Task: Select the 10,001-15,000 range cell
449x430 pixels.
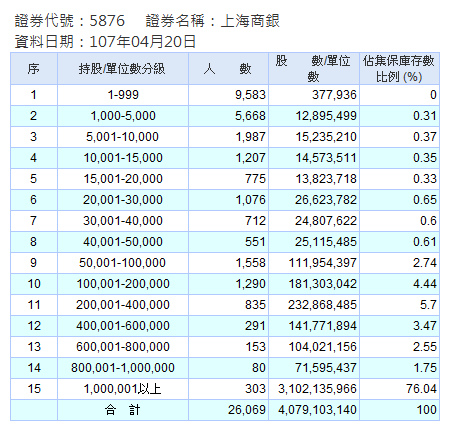Action: [x=123, y=158]
